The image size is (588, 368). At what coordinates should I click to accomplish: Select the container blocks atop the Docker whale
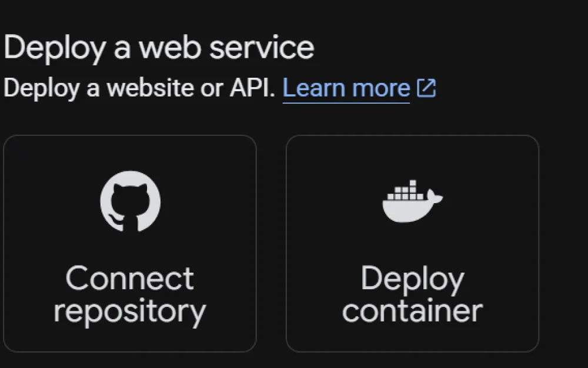pyautogui.click(x=405, y=190)
